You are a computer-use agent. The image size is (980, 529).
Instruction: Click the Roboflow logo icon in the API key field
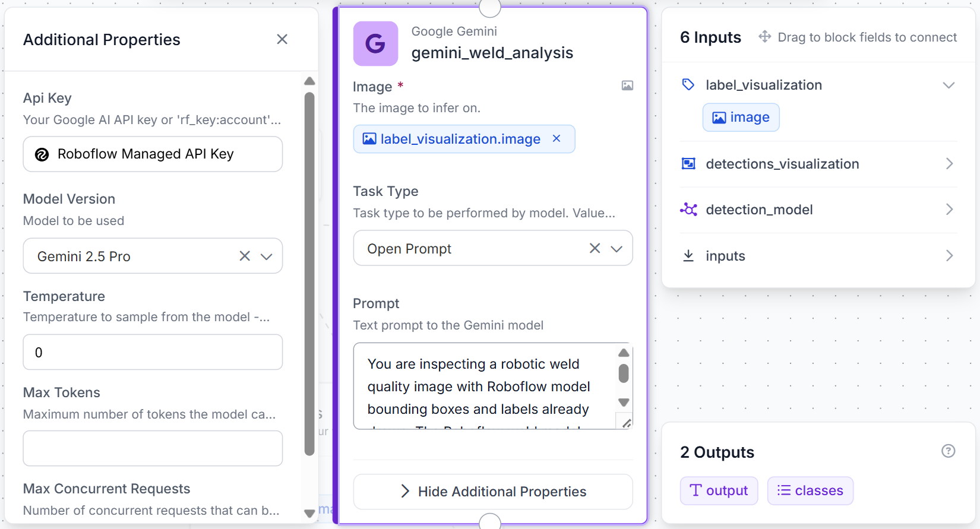[42, 154]
